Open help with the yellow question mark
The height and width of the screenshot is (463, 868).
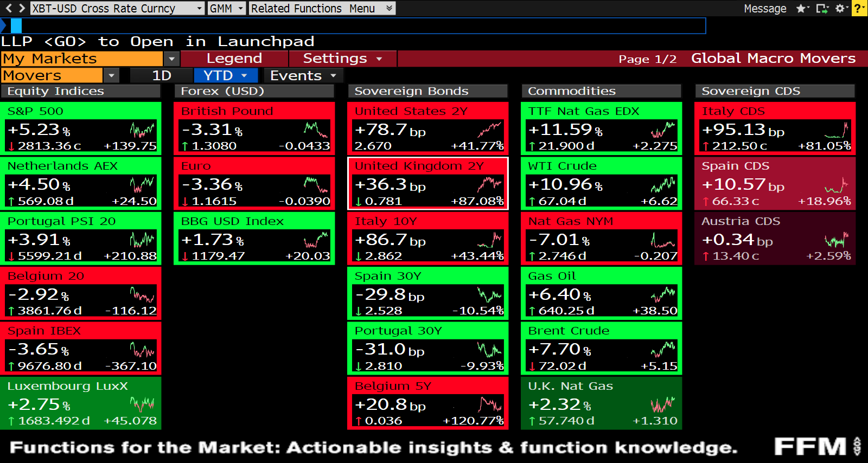tap(859, 8)
